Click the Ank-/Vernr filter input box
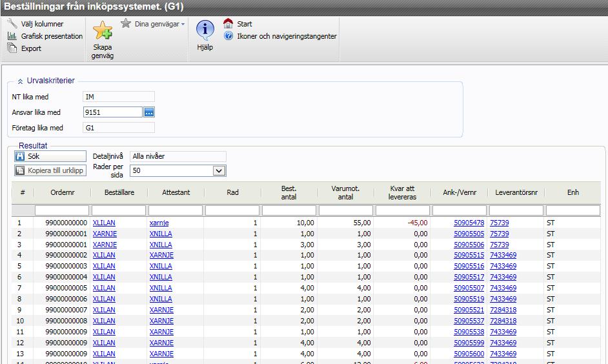 pos(460,210)
